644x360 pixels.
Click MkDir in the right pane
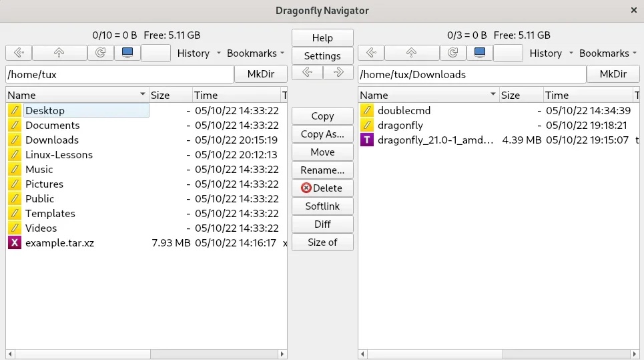pos(613,74)
